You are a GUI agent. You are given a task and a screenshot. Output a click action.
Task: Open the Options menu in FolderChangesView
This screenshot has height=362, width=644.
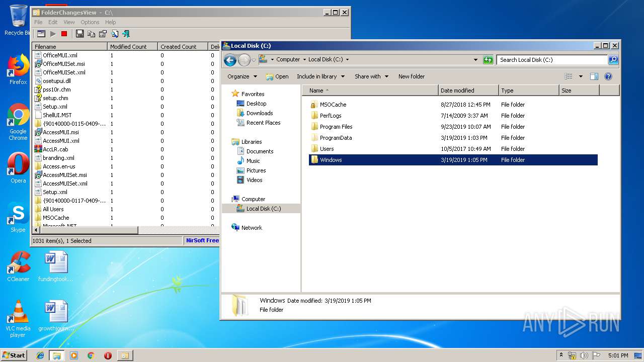tap(90, 22)
